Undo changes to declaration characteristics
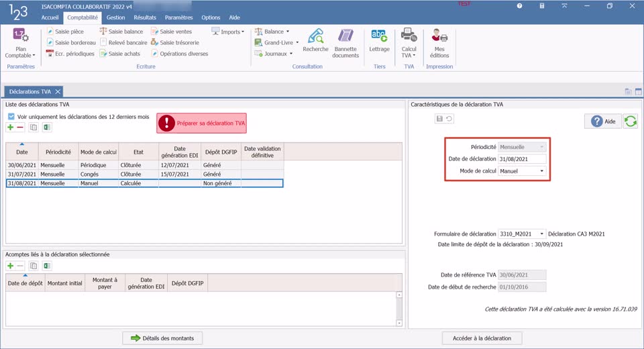Viewport: 644px width, 349px height. pos(449,119)
